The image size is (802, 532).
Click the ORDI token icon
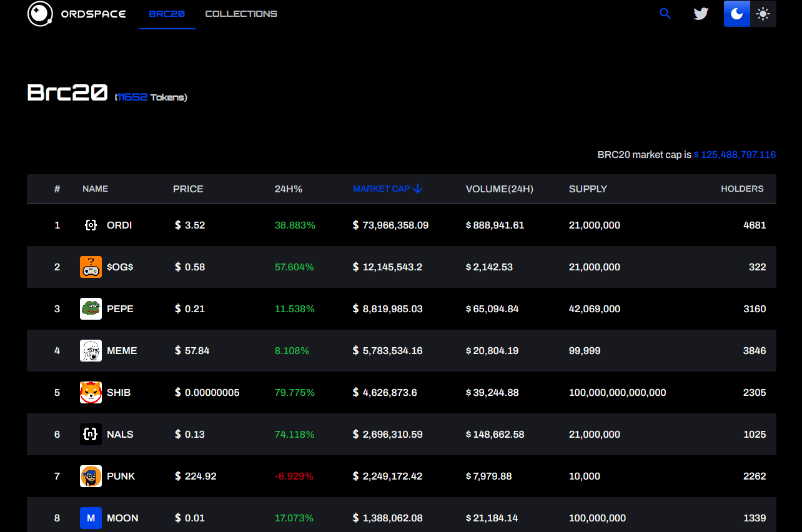(x=91, y=225)
